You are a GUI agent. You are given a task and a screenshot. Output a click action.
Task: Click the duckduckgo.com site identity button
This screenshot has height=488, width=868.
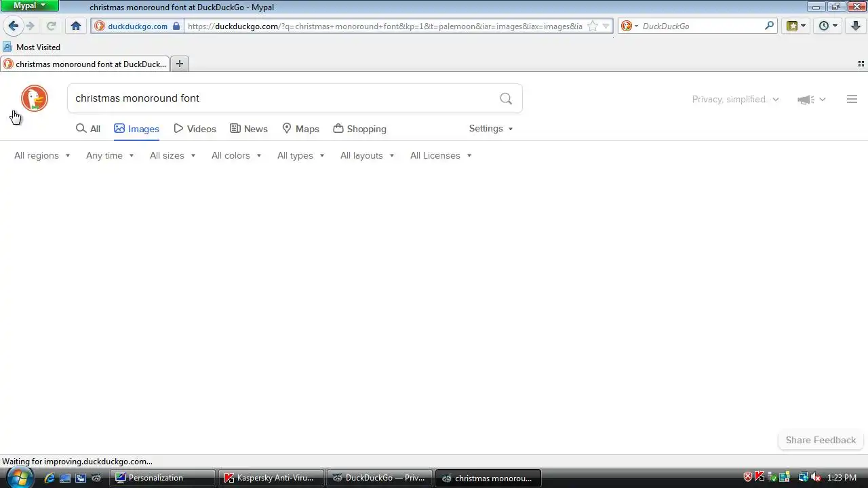[138, 26]
